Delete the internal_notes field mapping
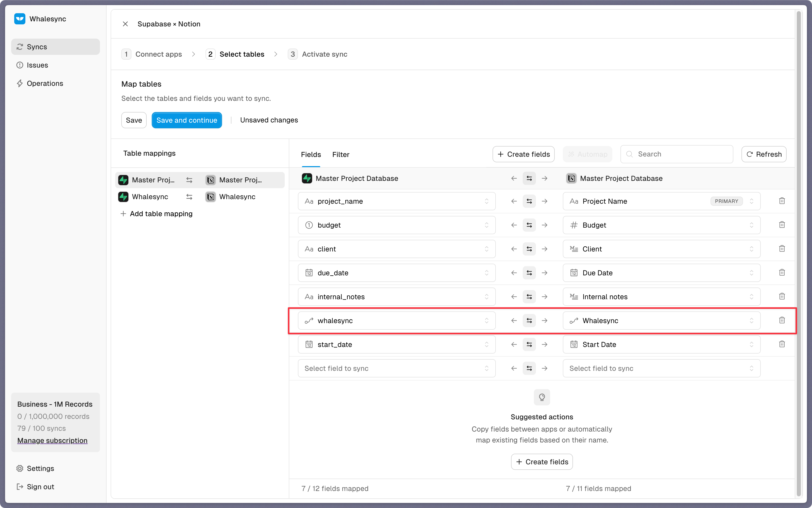The height and width of the screenshot is (508, 812). coord(782,296)
